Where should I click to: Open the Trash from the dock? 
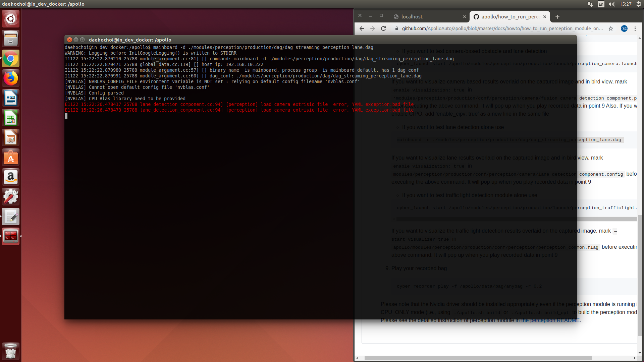[10, 351]
